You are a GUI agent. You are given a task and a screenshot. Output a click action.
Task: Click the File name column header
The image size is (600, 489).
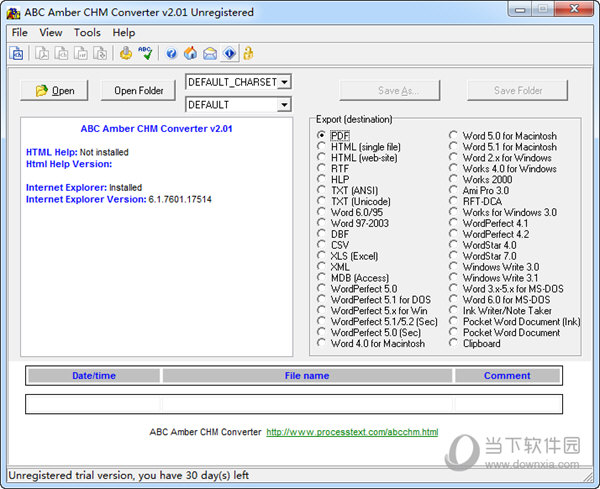[307, 375]
